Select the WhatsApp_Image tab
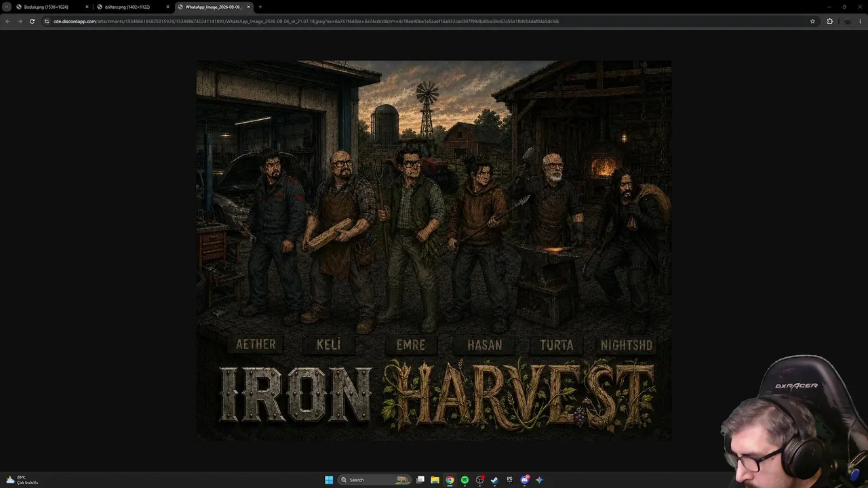 click(214, 7)
